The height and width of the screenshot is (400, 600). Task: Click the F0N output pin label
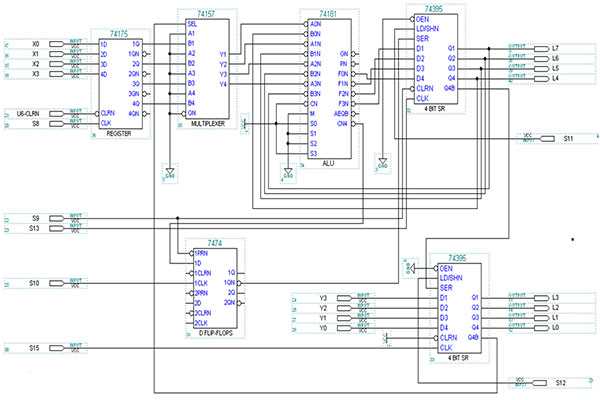tap(343, 74)
